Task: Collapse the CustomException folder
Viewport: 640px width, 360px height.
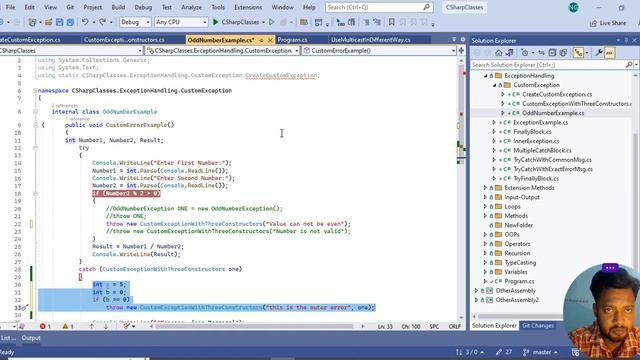Action: [494, 85]
